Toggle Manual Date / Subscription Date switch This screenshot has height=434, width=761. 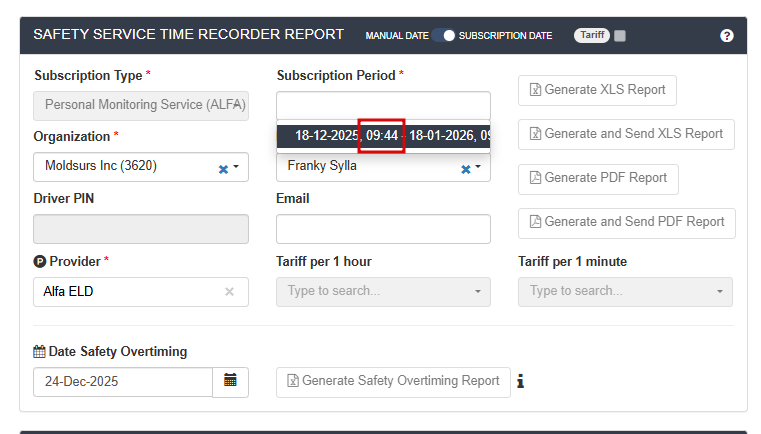pyautogui.click(x=444, y=35)
